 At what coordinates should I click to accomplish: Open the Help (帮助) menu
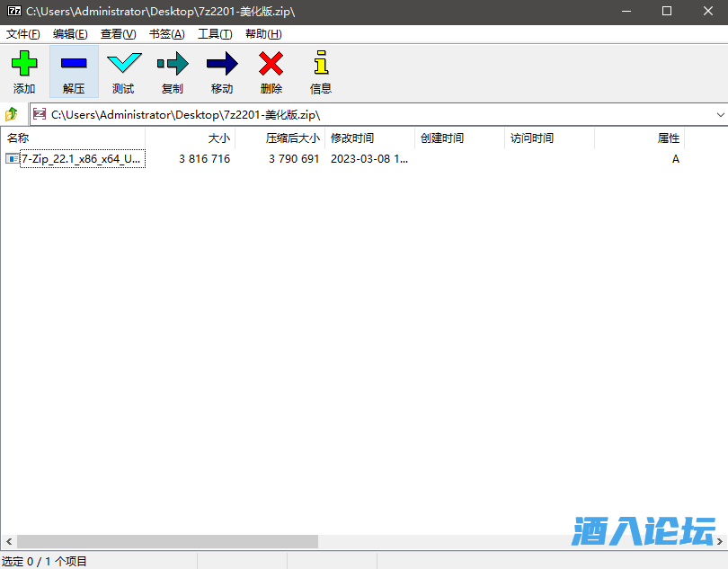263,34
